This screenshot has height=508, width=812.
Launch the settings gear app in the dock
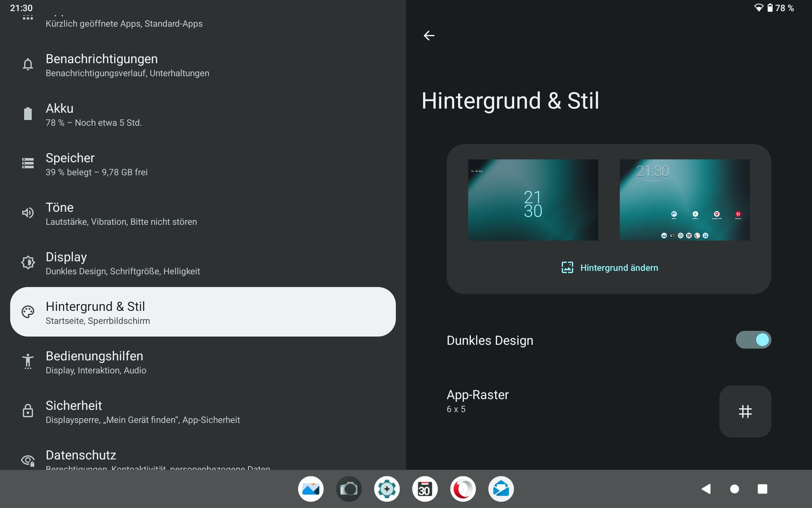[387, 489]
